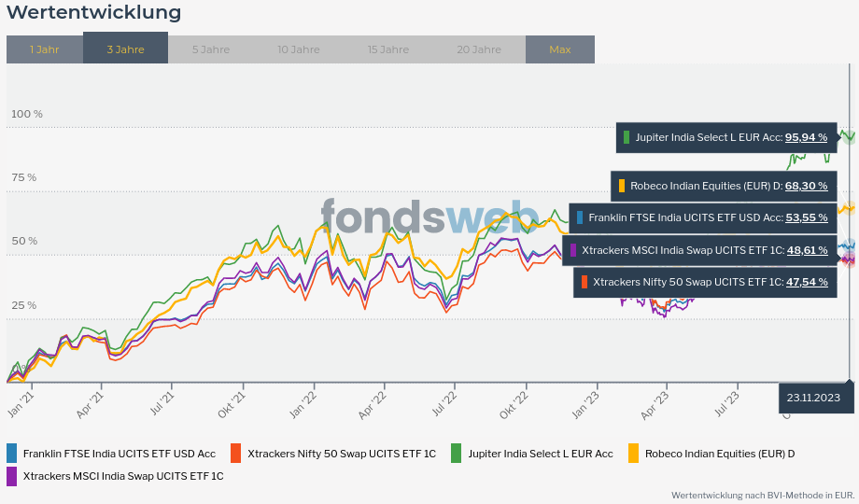The width and height of the screenshot is (859, 504).
Task: Toggle Franklin FTSE India legend entry
Action: pyautogui.click(x=119, y=454)
